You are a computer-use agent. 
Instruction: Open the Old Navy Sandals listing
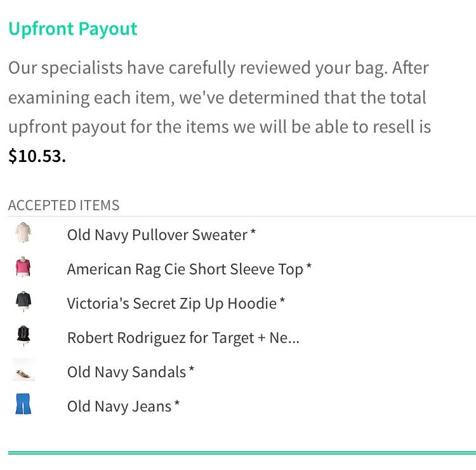126,372
